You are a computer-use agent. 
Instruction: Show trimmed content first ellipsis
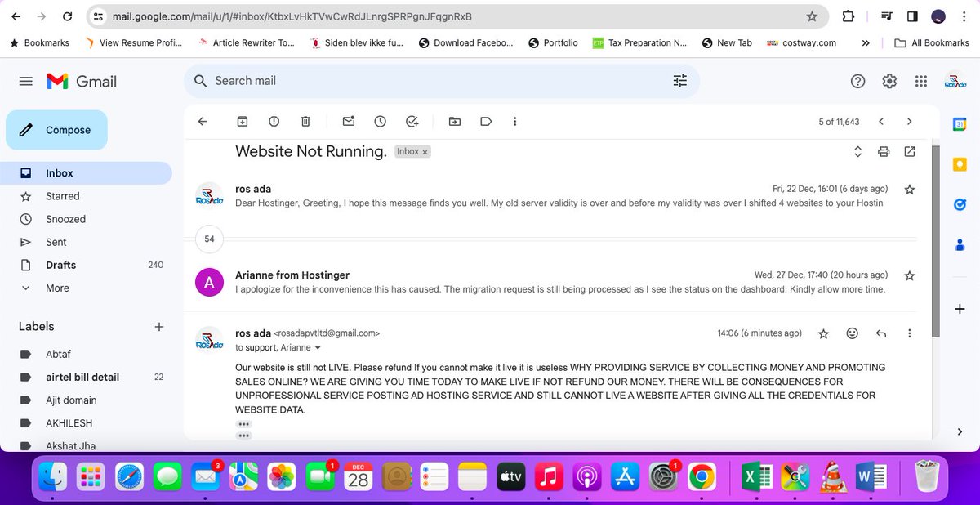243,424
